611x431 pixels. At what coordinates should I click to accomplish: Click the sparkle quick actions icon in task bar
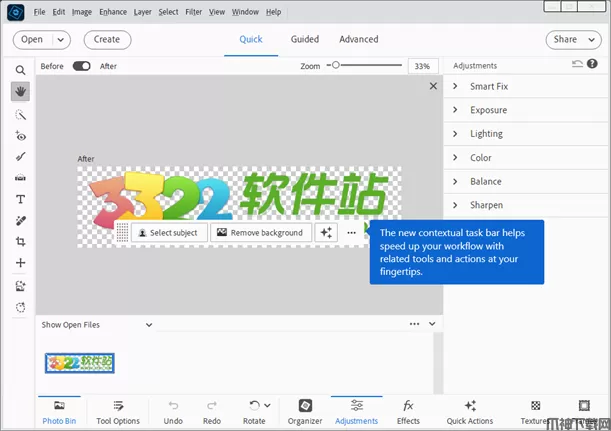326,233
